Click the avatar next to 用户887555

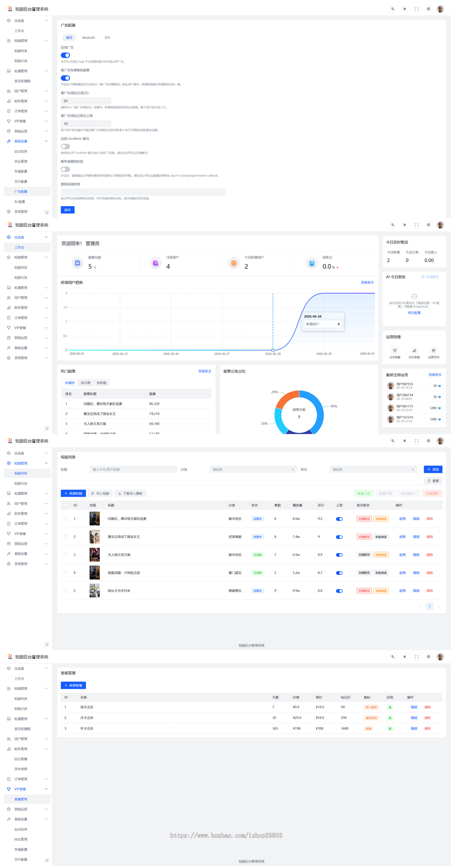[x=391, y=386]
